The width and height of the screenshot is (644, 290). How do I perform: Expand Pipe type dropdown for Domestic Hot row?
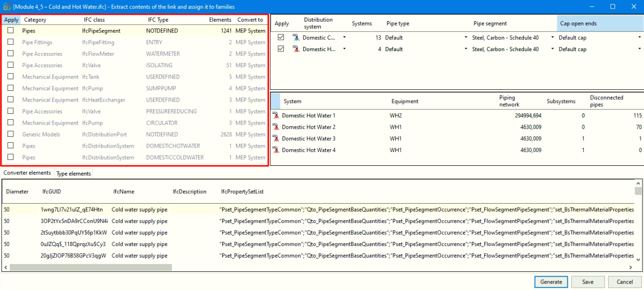[465, 49]
